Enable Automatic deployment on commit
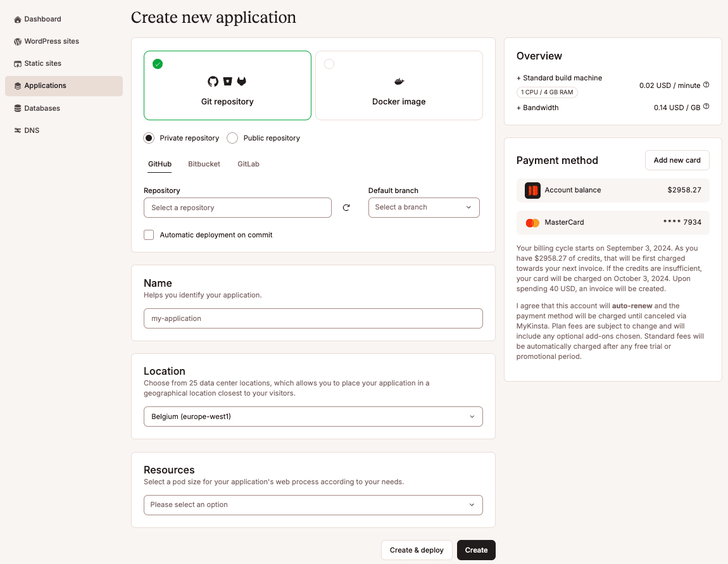This screenshot has height=564, width=728. click(148, 234)
